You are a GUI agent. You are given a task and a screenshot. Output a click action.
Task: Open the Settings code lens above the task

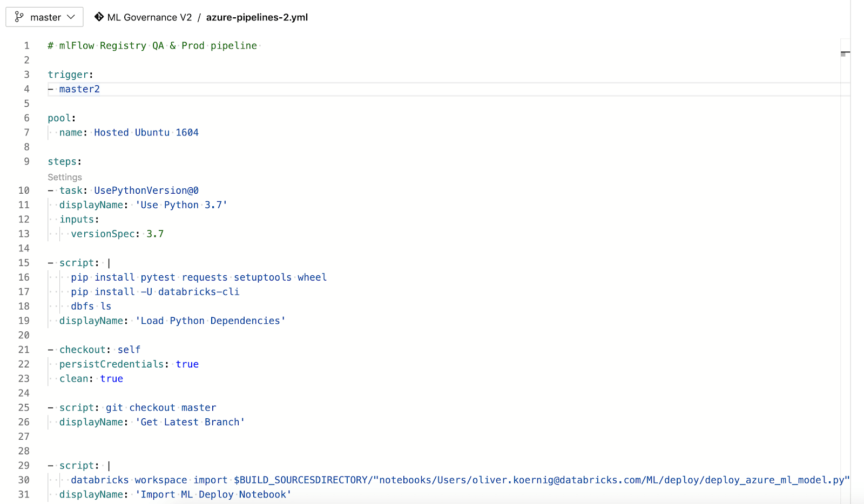65,177
